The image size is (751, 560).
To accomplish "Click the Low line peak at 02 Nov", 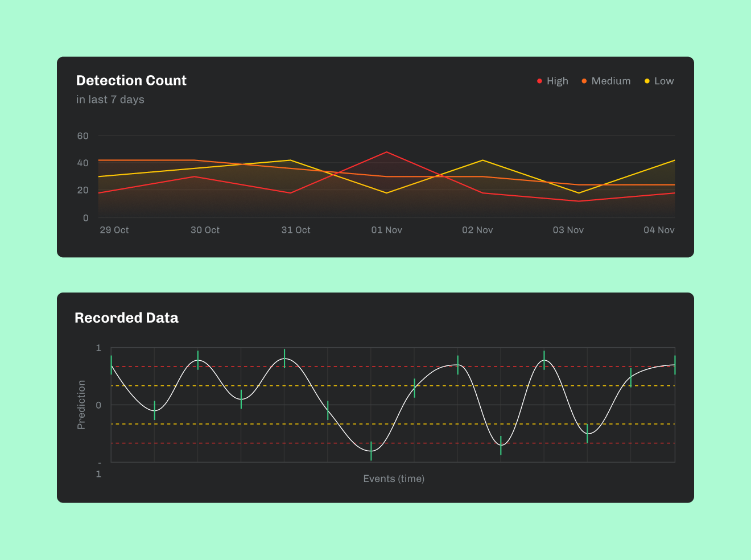I will [483, 160].
